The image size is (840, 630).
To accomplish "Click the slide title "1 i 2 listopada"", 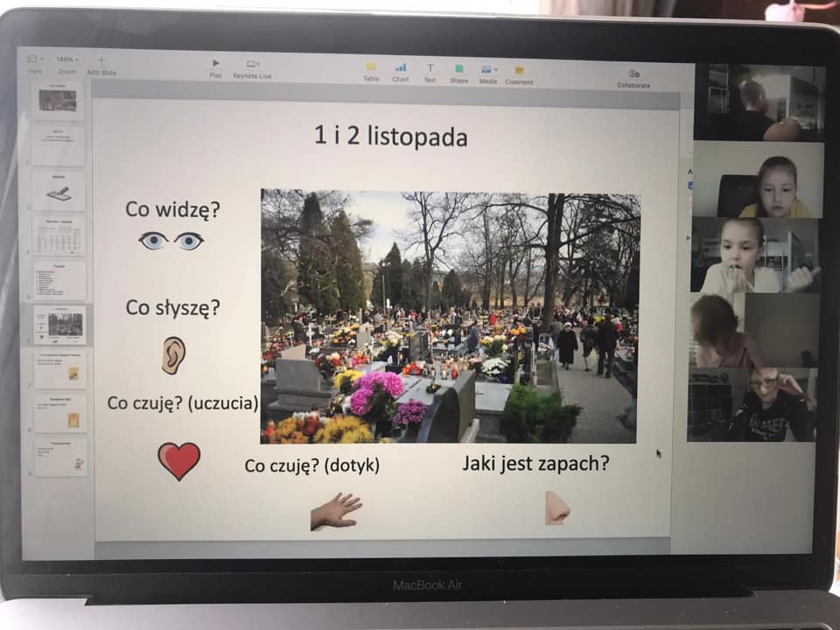I will tap(391, 136).
